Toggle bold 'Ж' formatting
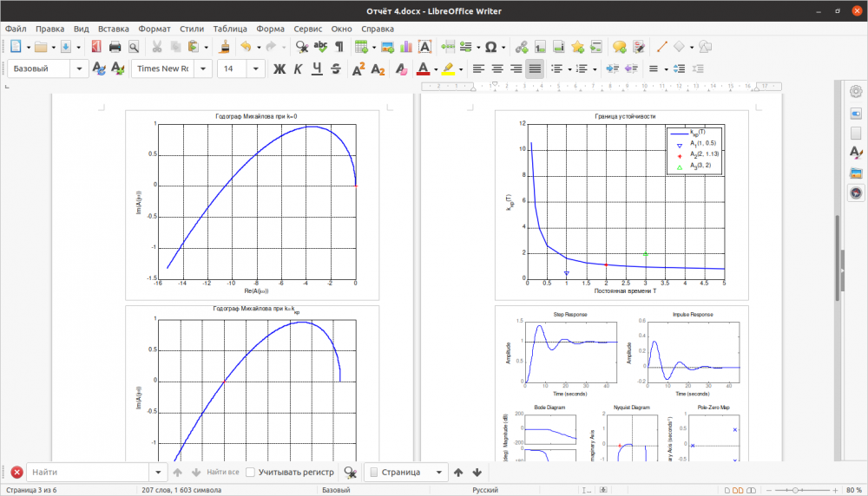This screenshot has width=868, height=496. coord(279,69)
